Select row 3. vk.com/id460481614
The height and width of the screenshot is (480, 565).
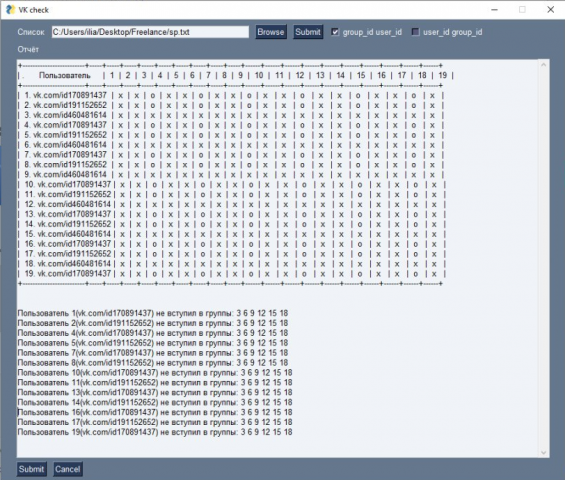coord(231,115)
